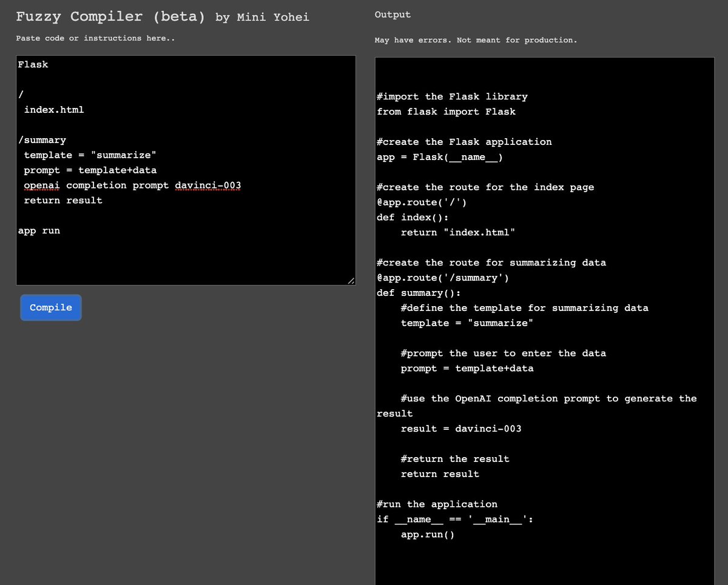Image resolution: width=728 pixels, height=585 pixels.
Task: Click the "def index():" output line
Action: (x=412, y=217)
